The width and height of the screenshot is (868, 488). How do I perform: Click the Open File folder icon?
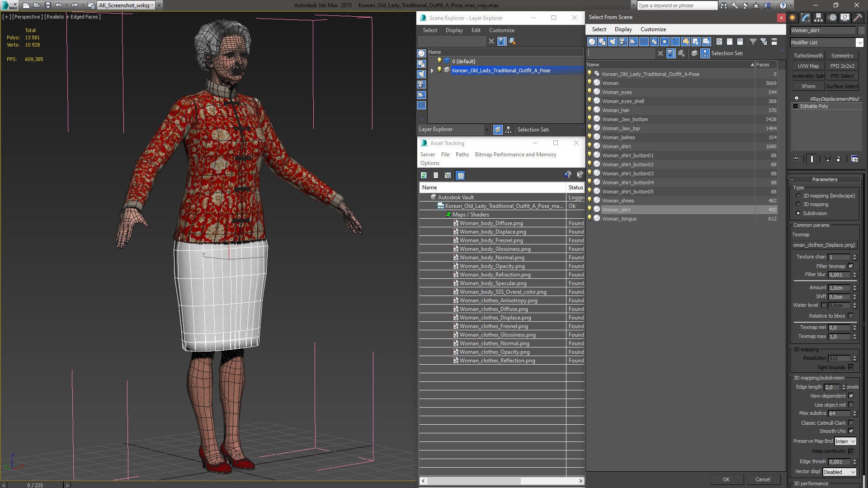pos(37,5)
